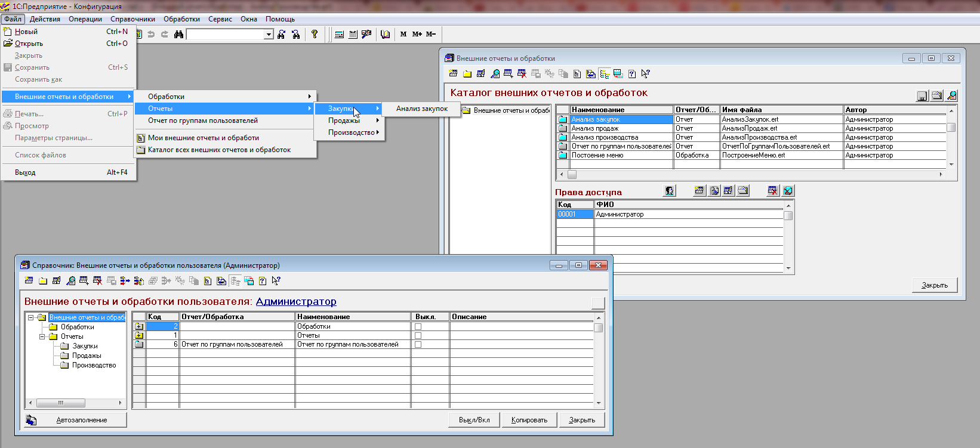Viewport: 980px width, 448px height.
Task: Click the M+ memory add button
Action: point(417,34)
